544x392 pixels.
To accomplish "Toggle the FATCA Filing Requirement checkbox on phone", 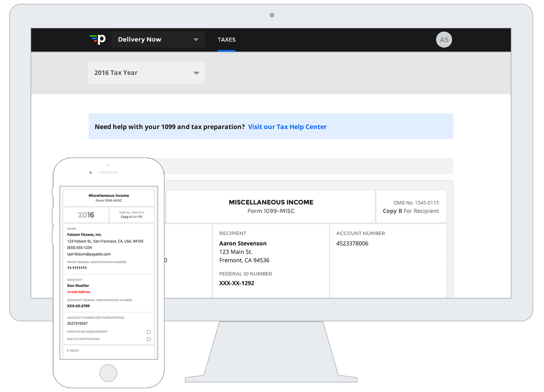I will coord(149,332).
